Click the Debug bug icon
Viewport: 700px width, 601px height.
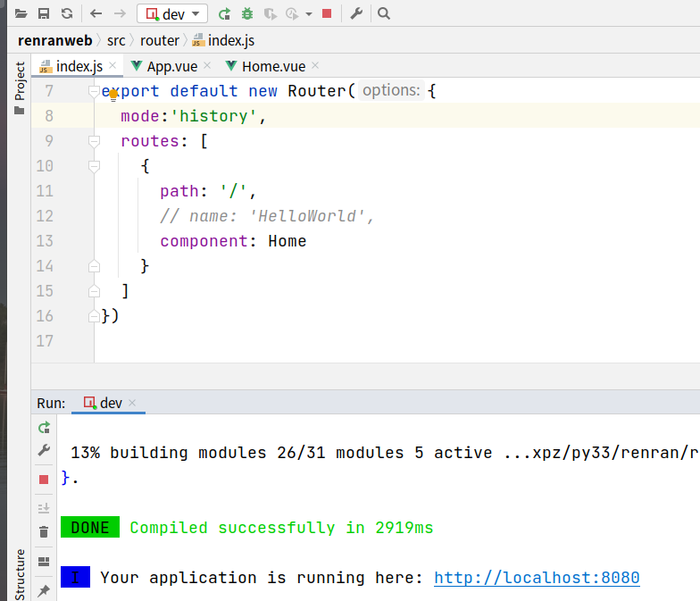point(247,14)
